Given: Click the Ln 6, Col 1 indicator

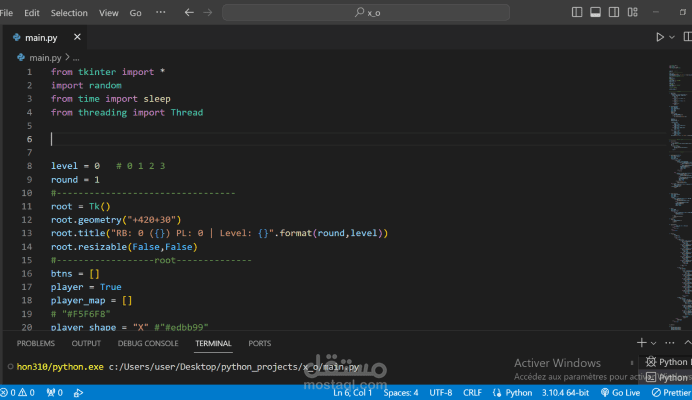Looking at the screenshot, I should pyautogui.click(x=353, y=392).
